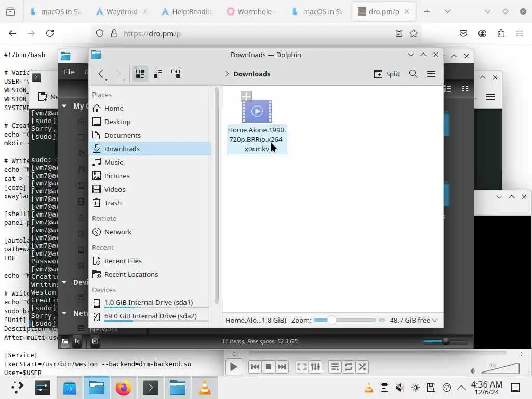Click VLC play button
This screenshot has height=399, width=532.
point(233,367)
